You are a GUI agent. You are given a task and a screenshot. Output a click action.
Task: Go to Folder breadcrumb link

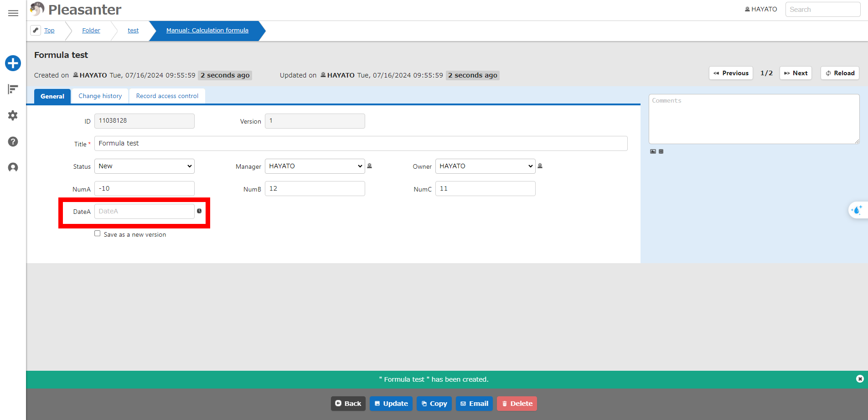coord(91,30)
